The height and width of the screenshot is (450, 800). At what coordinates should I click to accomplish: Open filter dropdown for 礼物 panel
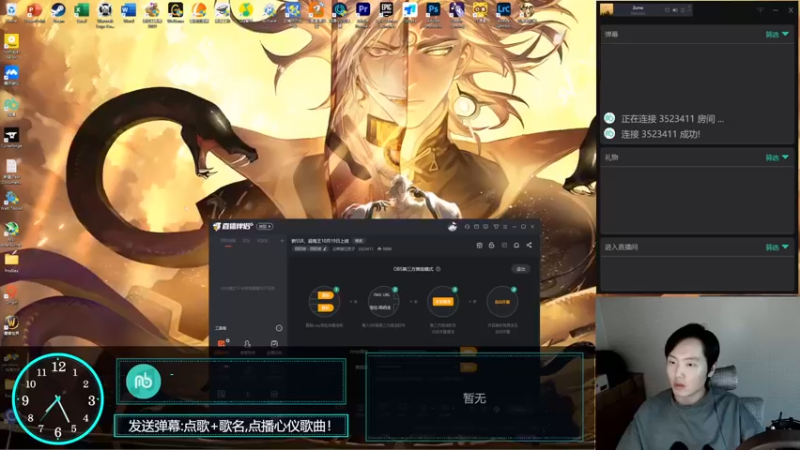777,158
